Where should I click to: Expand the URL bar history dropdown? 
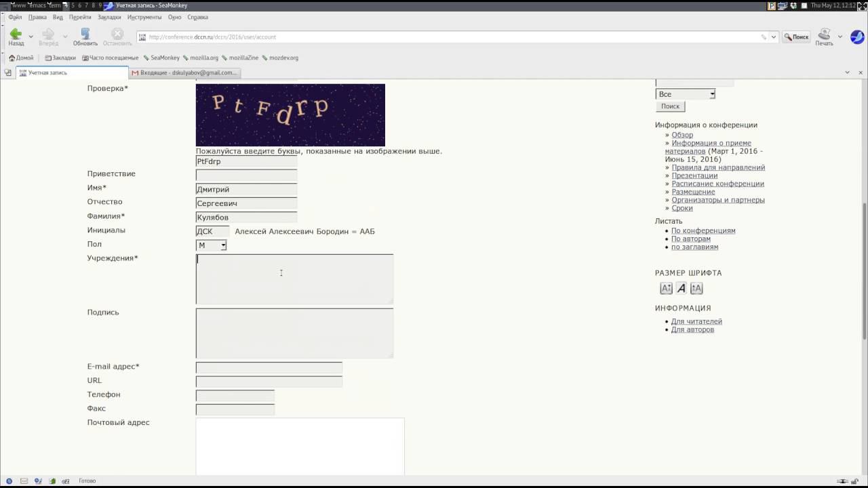tap(773, 37)
